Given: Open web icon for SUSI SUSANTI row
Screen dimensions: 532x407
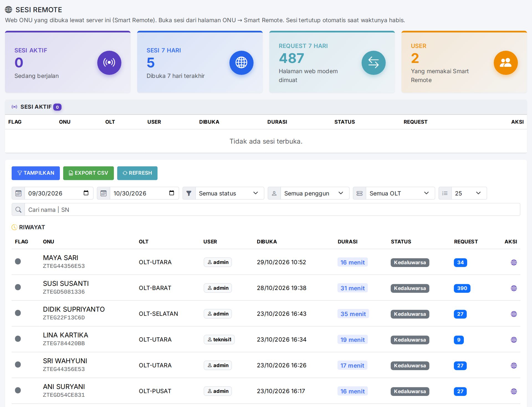Looking at the screenshot, I should 514,288.
